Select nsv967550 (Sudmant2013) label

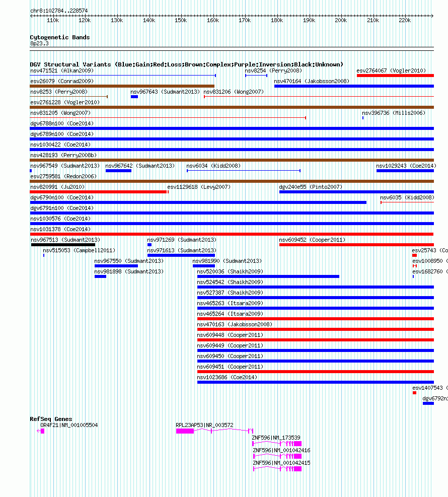tap(129, 261)
